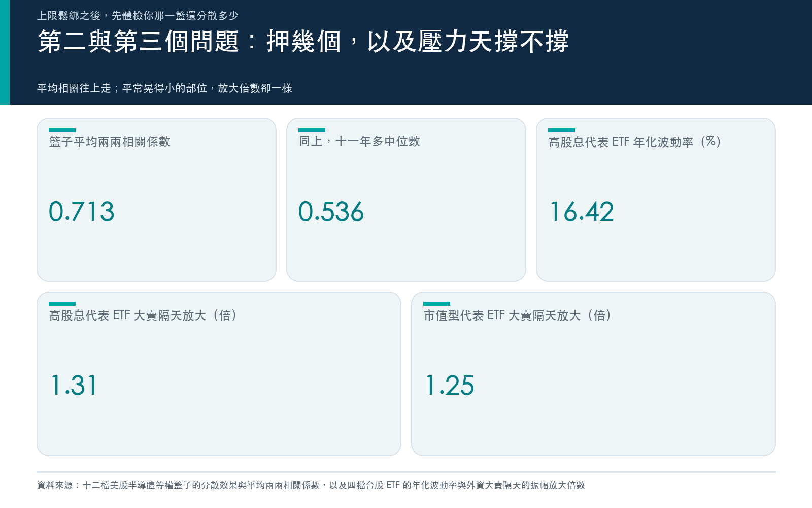This screenshot has height=508, width=812.
Task: Click the slide title「第二與第三個問題：押幾個，以及壓力天撐不撐」
Action: [303, 41]
